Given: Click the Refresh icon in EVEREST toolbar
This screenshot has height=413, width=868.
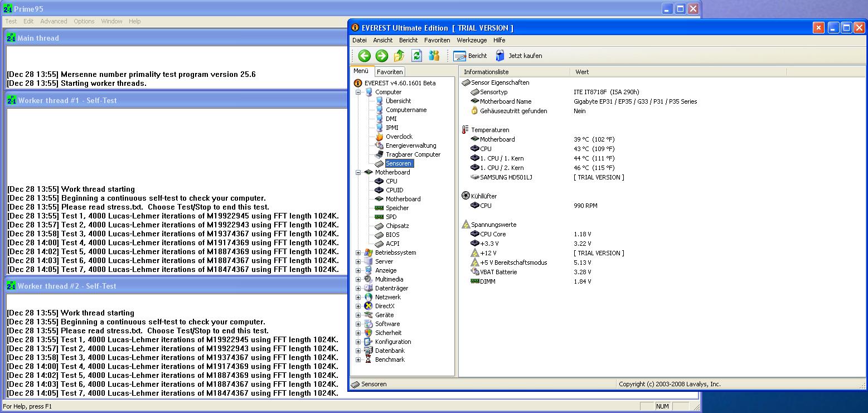Looking at the screenshot, I should pos(416,56).
